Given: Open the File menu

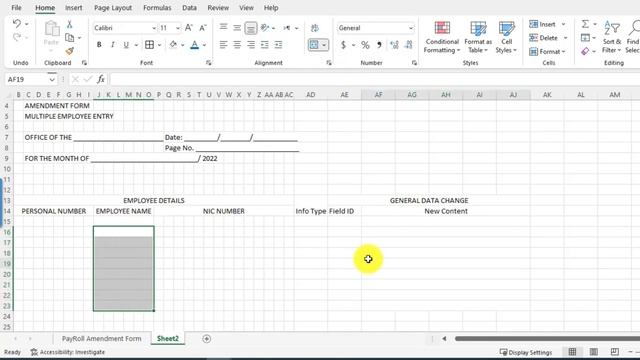Looking at the screenshot, I should click(16, 8).
